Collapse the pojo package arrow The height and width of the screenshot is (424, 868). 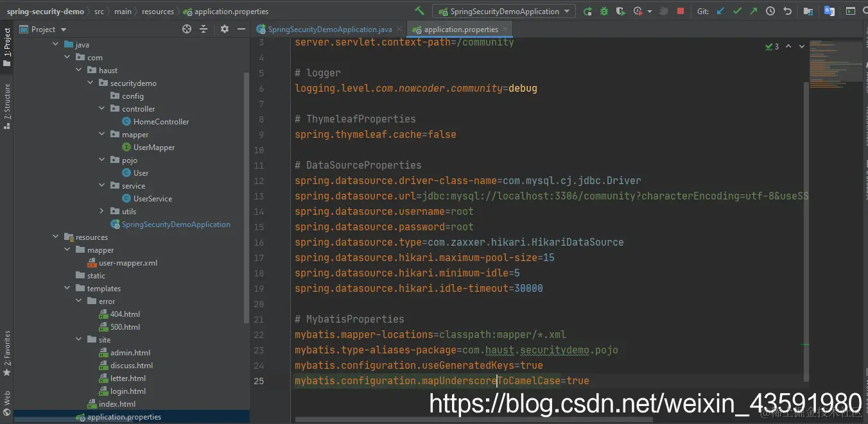(x=102, y=160)
